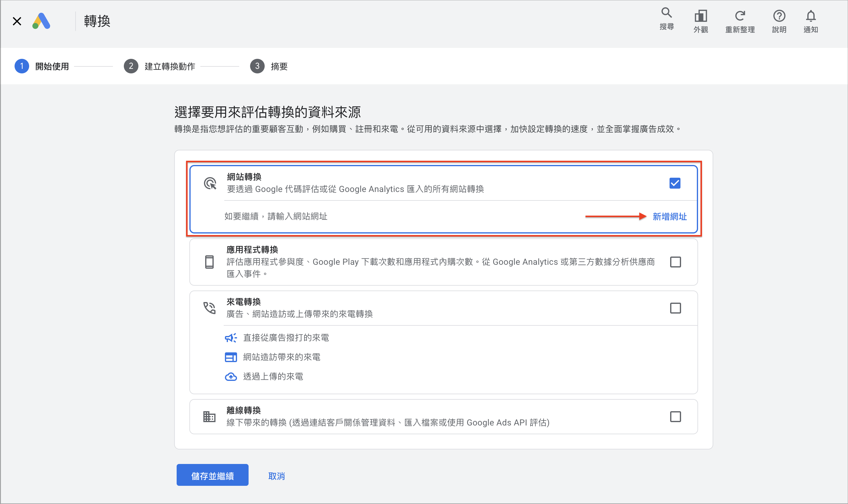This screenshot has width=848, height=504.
Task: Go to step 3 摘要
Action: click(269, 66)
